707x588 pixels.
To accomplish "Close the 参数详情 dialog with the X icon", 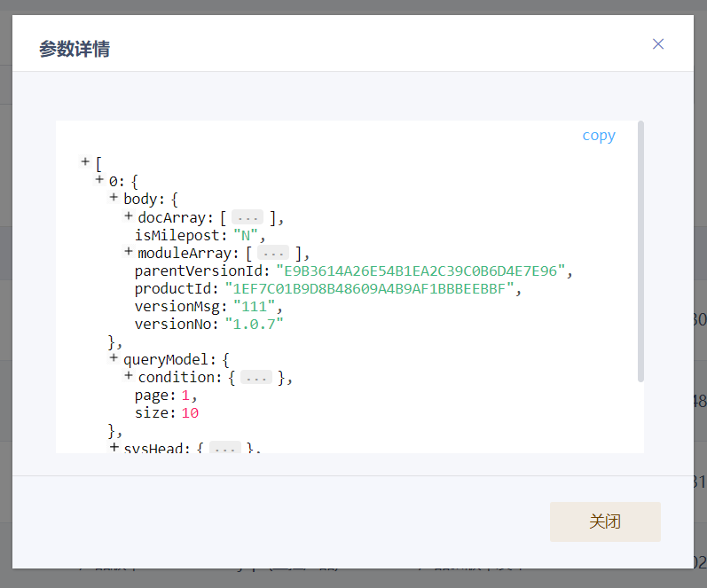I will tap(657, 44).
